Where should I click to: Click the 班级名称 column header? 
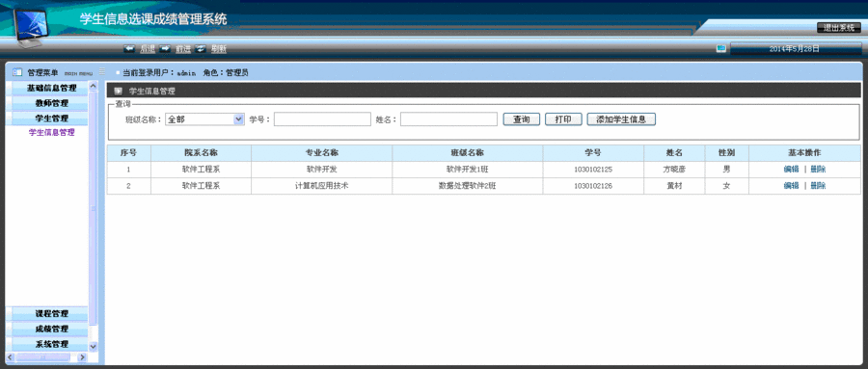[x=468, y=152]
